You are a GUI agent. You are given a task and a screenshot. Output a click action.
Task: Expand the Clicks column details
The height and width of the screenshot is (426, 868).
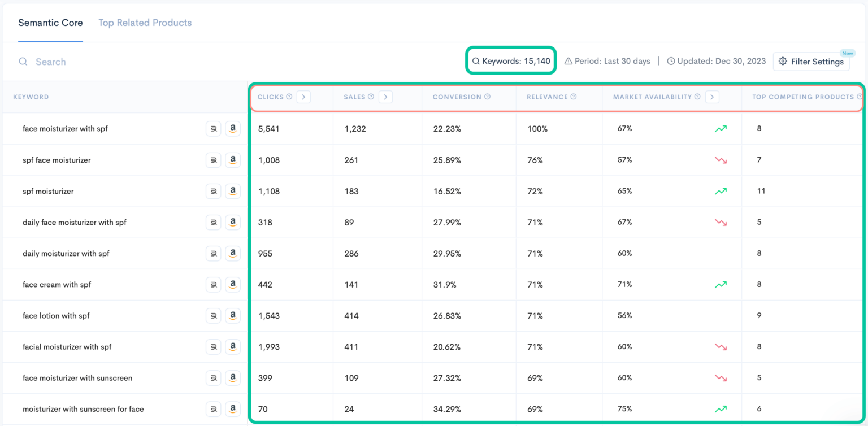click(303, 97)
